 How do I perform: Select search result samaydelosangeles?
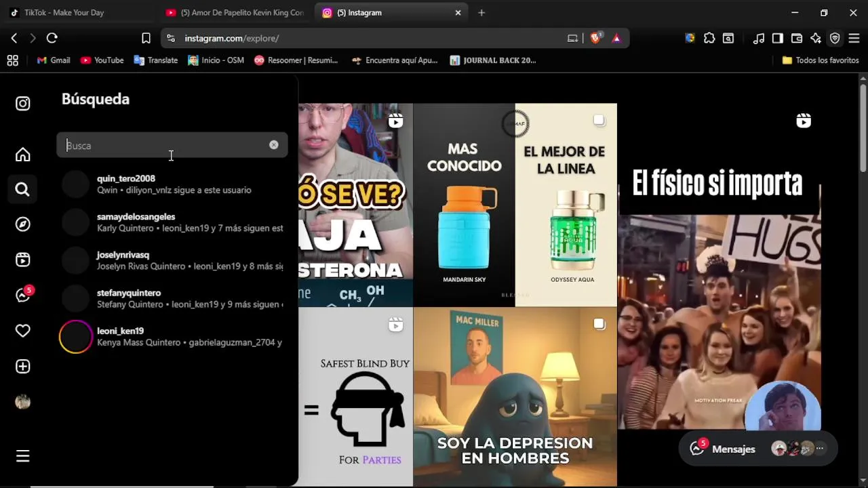click(172, 222)
